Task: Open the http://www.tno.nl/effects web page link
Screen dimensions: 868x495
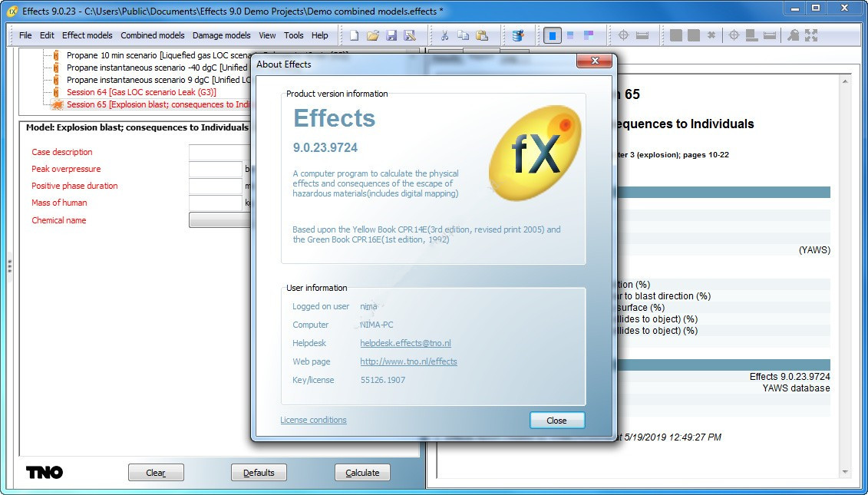Action: pos(408,361)
